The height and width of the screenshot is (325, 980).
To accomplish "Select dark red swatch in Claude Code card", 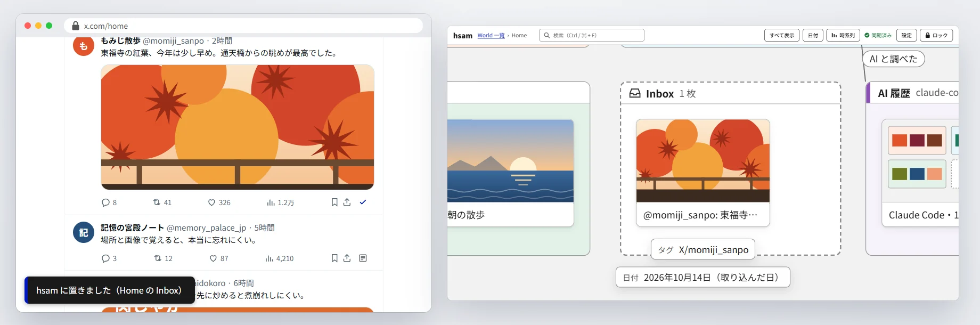I will pos(917,141).
